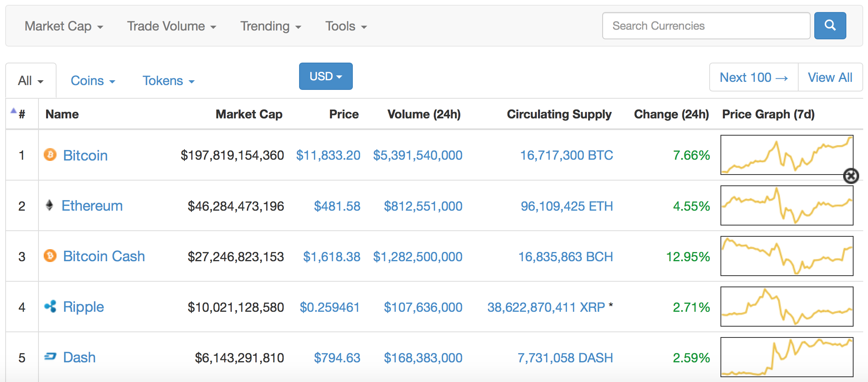
Task: Click Bitcoin volume $5,391,540,000
Action: tap(418, 155)
